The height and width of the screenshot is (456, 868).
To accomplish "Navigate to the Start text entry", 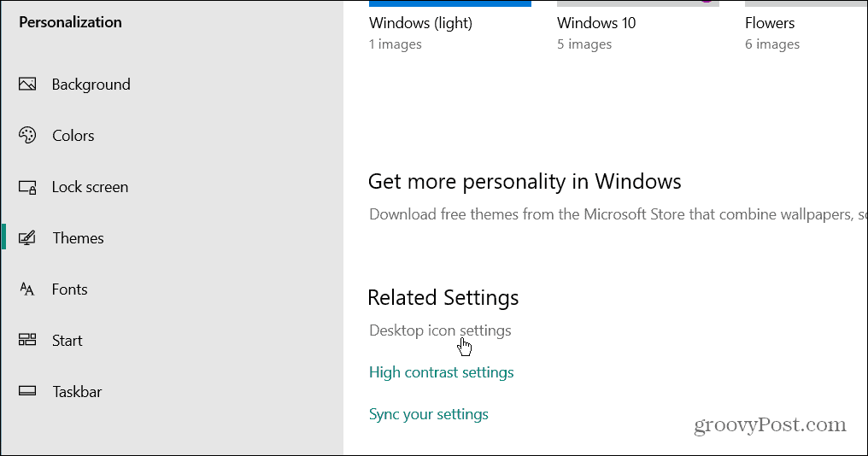I will click(x=67, y=341).
